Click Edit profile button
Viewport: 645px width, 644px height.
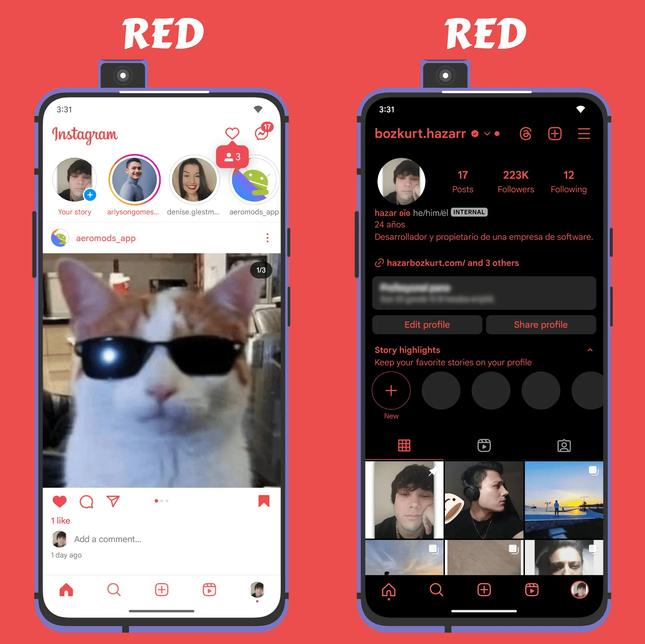click(x=427, y=324)
